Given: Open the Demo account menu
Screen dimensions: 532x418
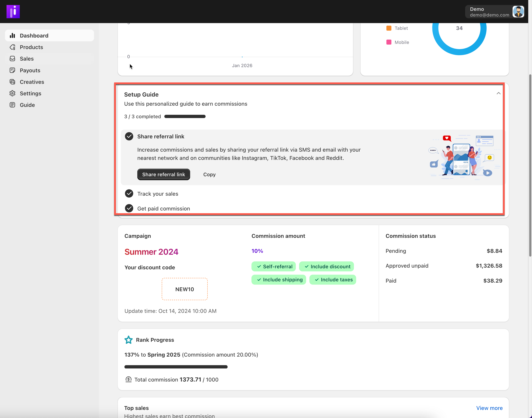Looking at the screenshot, I should pos(494,12).
